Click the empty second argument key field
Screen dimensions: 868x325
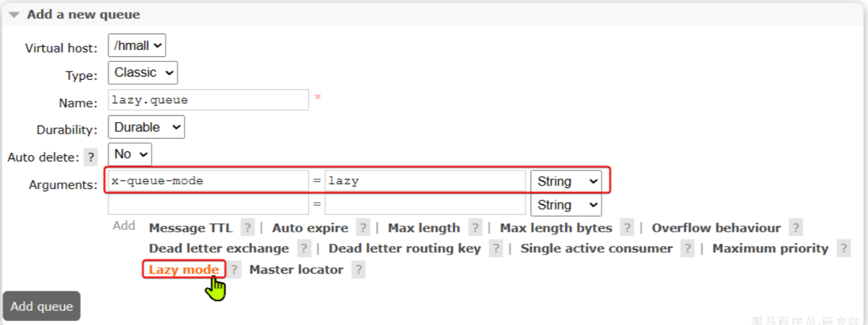tap(208, 205)
